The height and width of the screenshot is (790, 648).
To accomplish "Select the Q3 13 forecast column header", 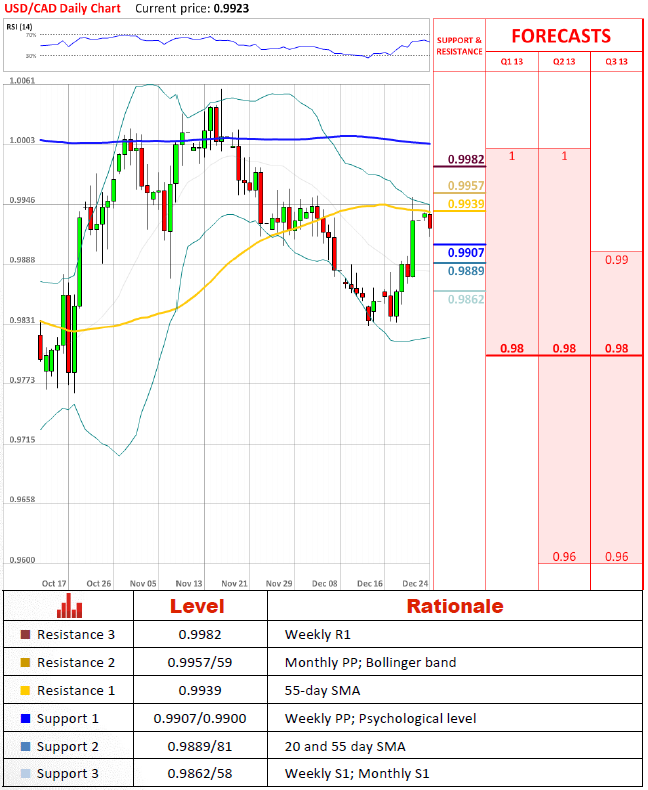I will coord(616,61).
